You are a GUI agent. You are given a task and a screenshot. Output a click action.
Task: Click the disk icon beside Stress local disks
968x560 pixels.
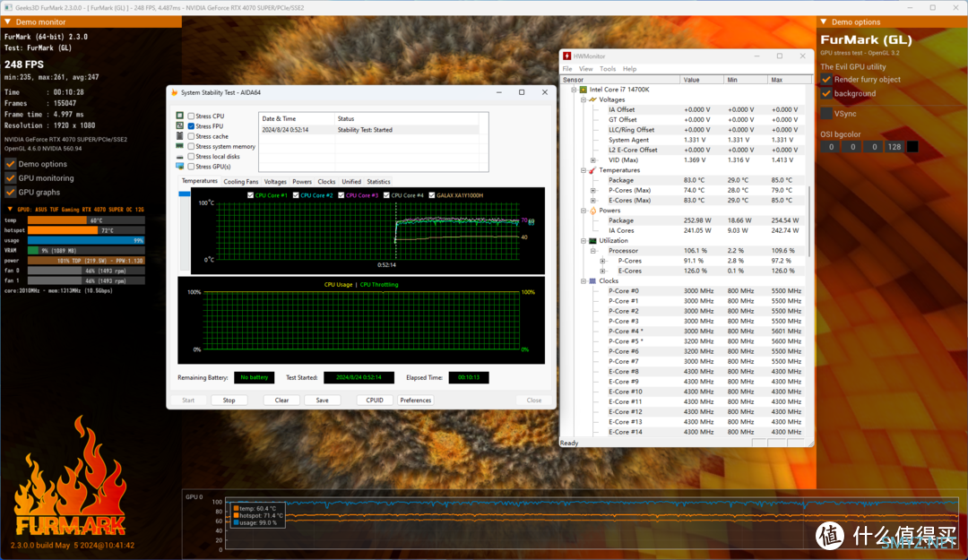pos(179,156)
